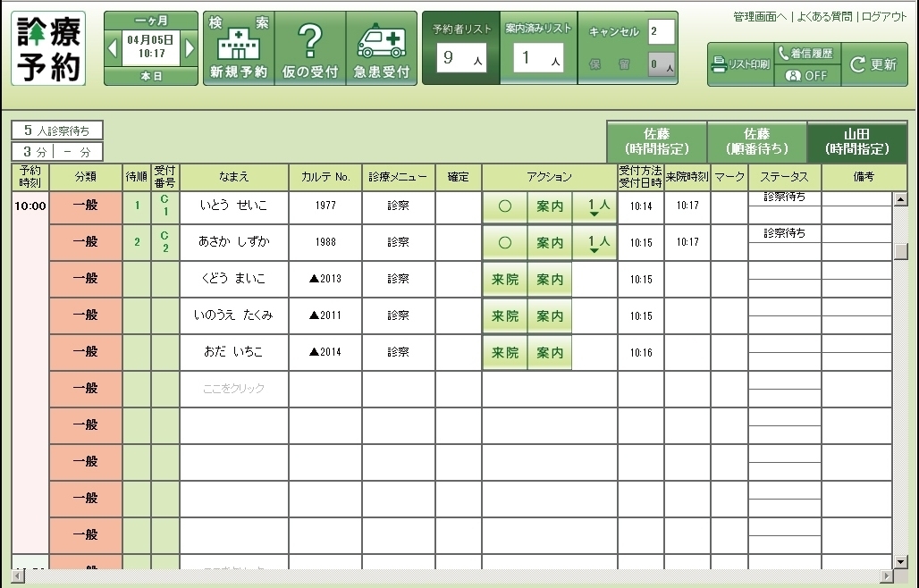Screen dimensions: 919x588
Task: Open 仮の受付 question mark button
Action: point(309,48)
